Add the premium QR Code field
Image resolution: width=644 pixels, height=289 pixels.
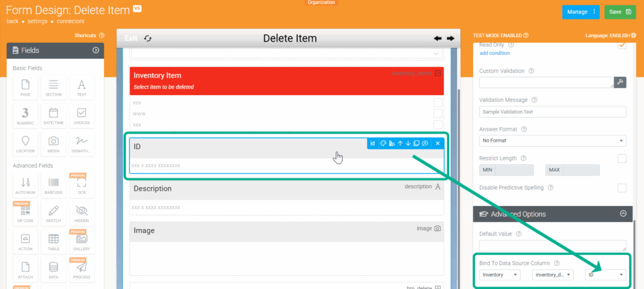tap(25, 214)
